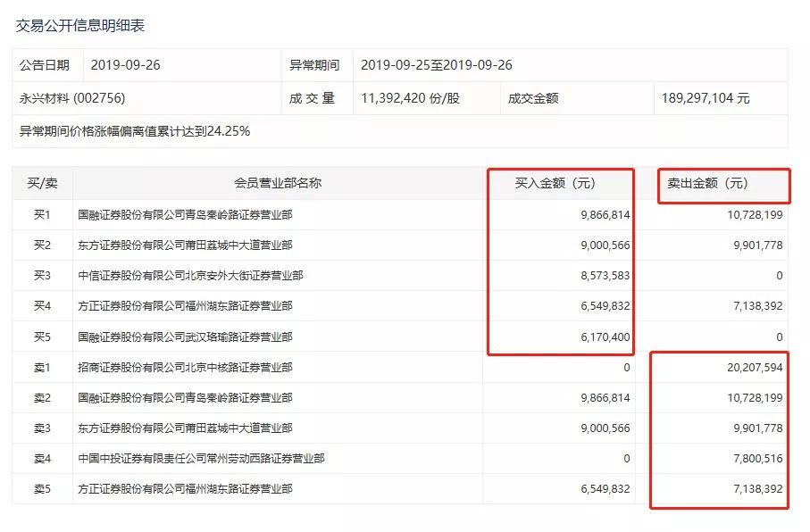Viewport: 810px width, 532px height.
Task: Select the 卖5 row label
Action: tap(42, 488)
